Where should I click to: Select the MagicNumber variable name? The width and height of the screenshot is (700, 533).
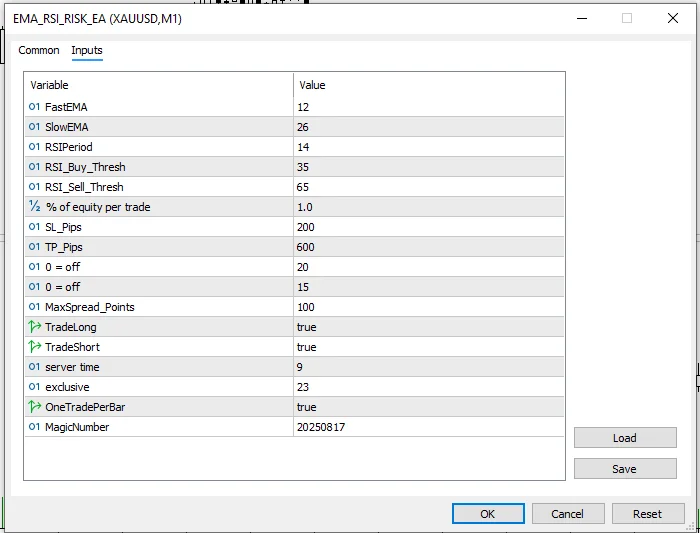click(77, 427)
